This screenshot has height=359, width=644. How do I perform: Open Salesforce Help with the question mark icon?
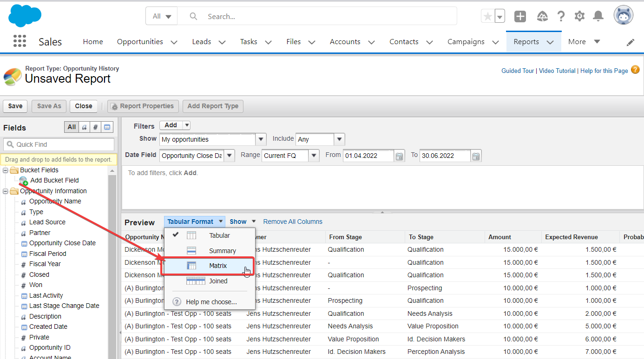561,16
